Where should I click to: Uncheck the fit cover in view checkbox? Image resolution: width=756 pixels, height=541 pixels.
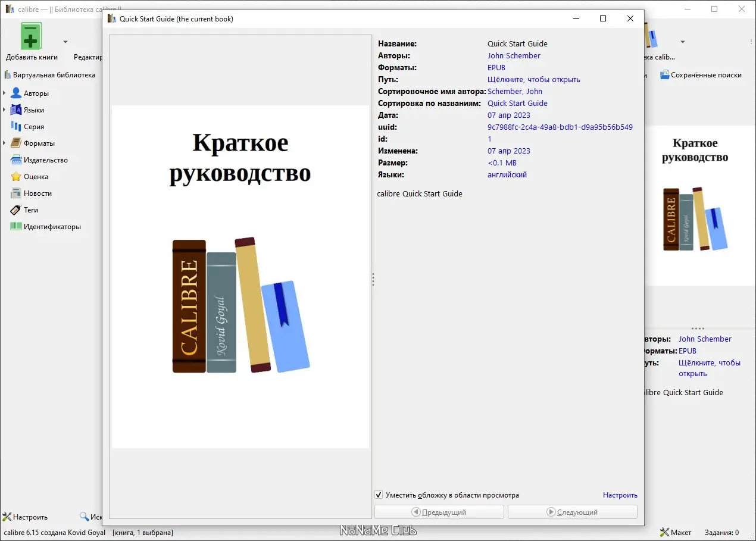click(379, 495)
